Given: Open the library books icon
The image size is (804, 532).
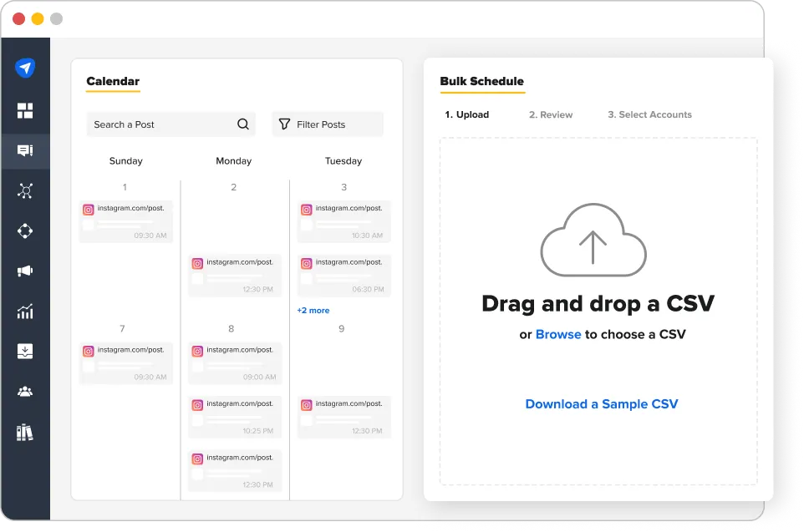Looking at the screenshot, I should (25, 432).
